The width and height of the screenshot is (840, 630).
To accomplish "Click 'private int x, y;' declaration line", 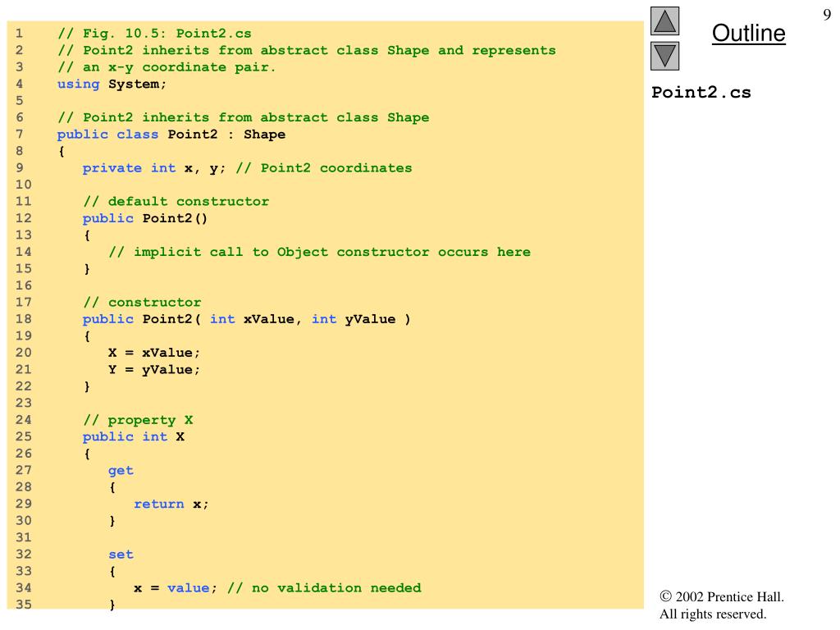I will 153,168.
